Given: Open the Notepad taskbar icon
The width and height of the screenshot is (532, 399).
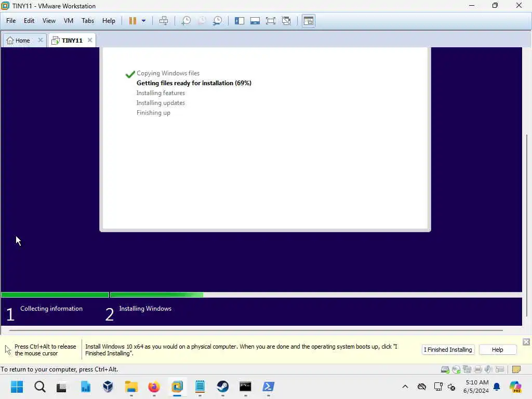Looking at the screenshot, I should pyautogui.click(x=200, y=387).
